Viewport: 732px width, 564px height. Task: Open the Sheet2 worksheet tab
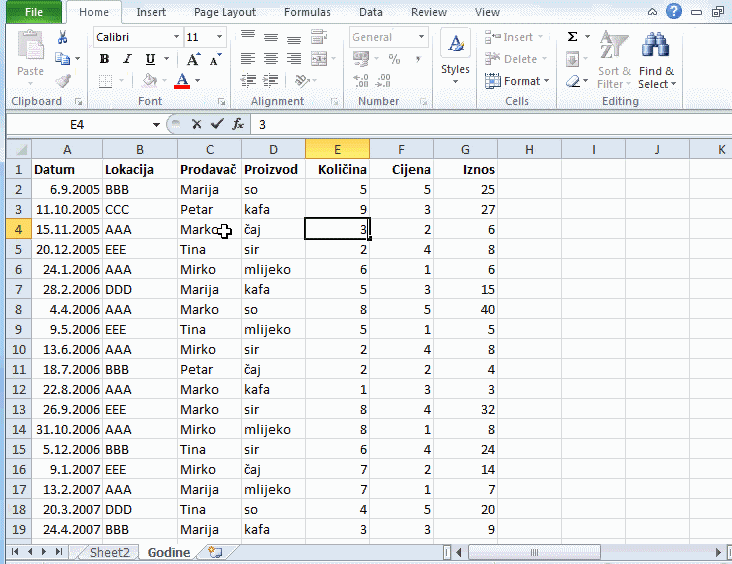point(109,552)
